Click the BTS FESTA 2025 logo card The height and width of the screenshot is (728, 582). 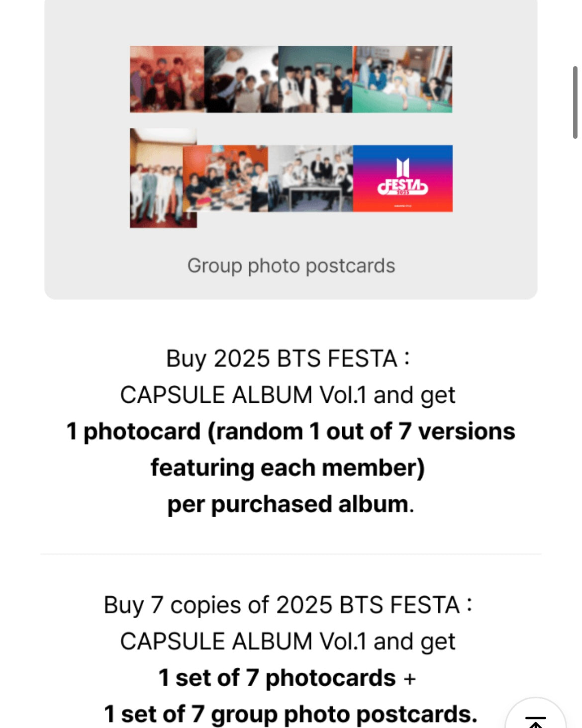pos(402,179)
